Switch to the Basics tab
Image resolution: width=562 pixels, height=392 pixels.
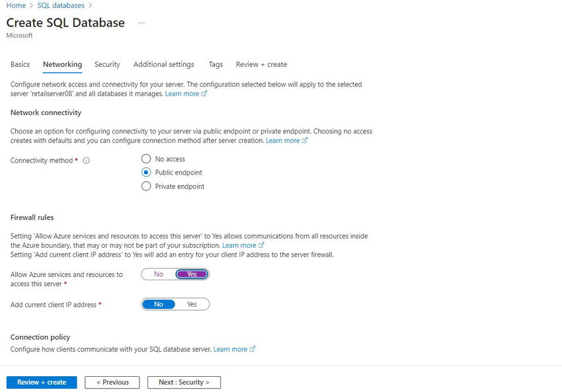click(x=20, y=65)
